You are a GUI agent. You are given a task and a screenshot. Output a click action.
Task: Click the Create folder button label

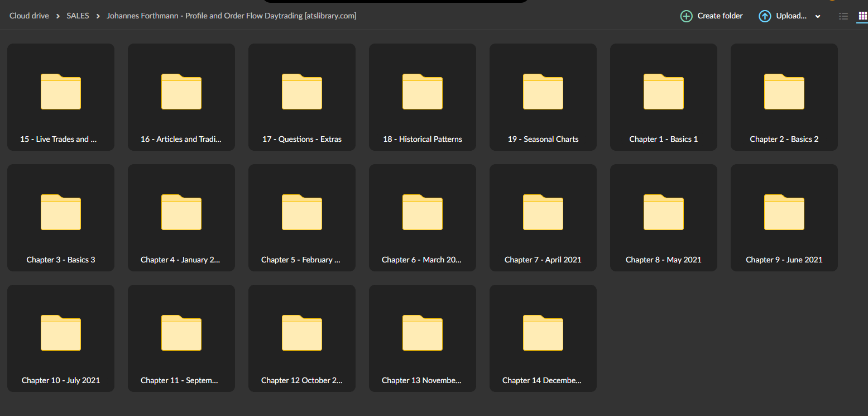click(720, 16)
